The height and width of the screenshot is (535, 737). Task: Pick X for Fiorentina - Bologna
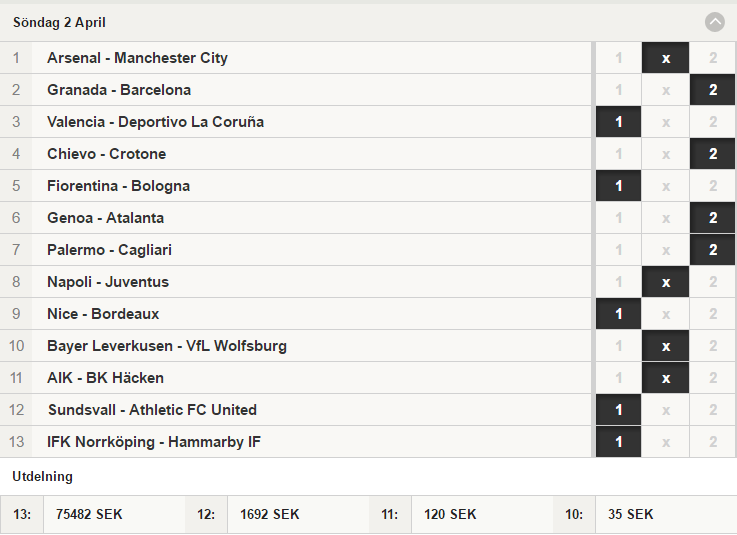pos(666,186)
